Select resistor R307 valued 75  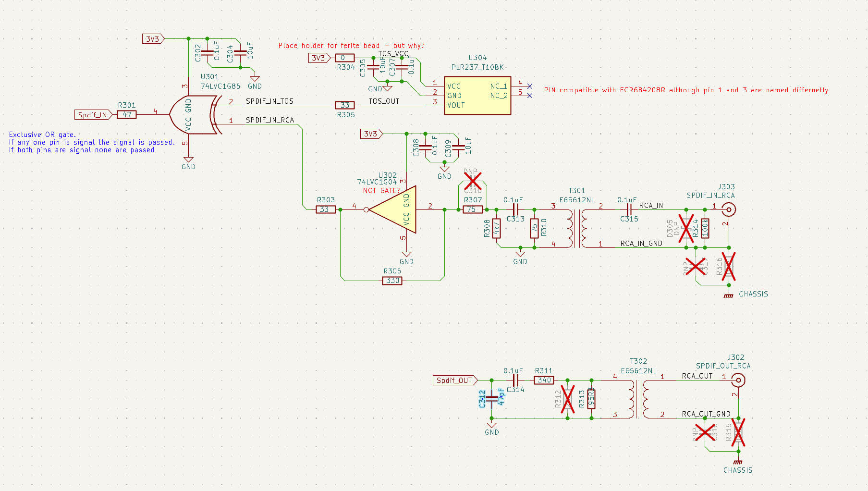473,209
